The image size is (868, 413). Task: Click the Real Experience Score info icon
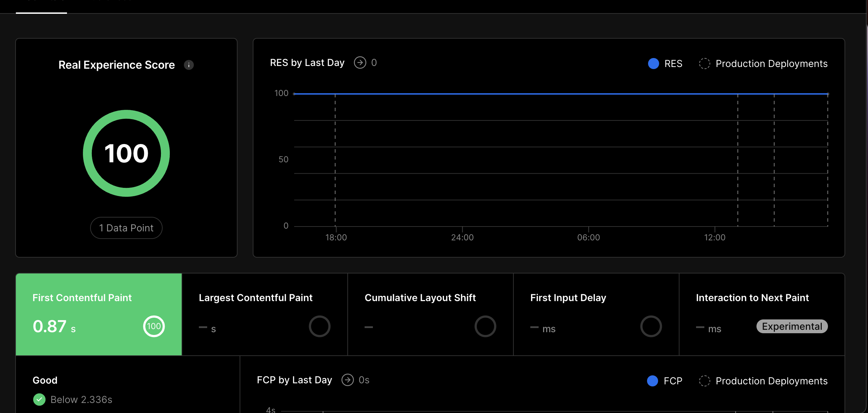click(x=189, y=65)
